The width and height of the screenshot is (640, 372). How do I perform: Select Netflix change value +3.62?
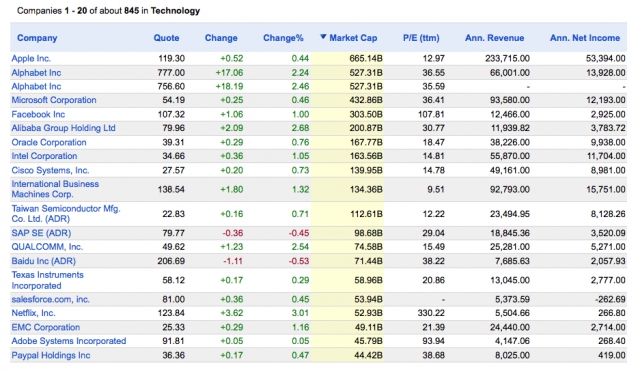231,313
